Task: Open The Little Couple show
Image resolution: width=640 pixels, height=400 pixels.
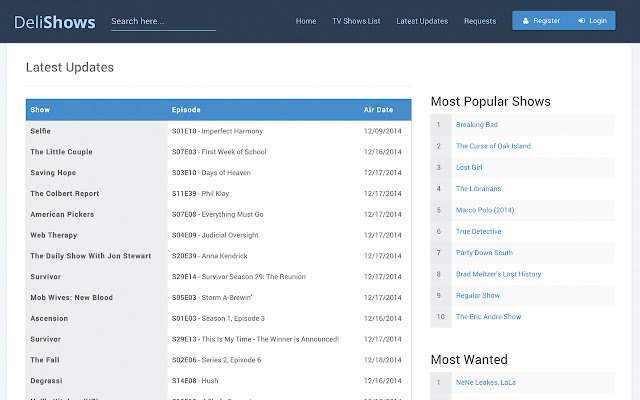Action: pyautogui.click(x=61, y=152)
